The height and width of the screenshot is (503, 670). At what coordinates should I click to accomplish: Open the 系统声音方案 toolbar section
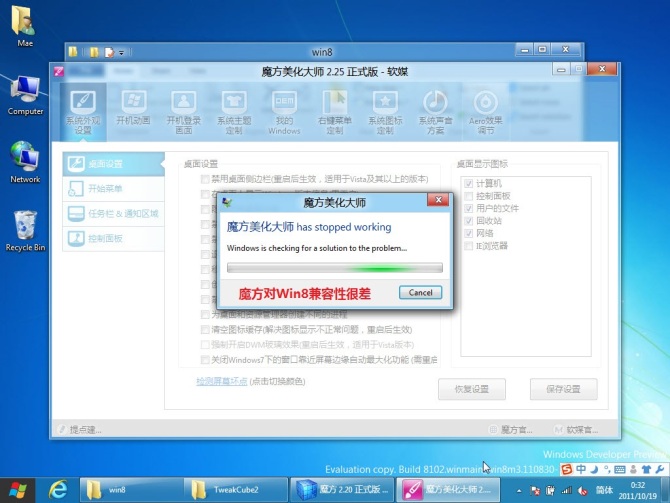coord(435,112)
